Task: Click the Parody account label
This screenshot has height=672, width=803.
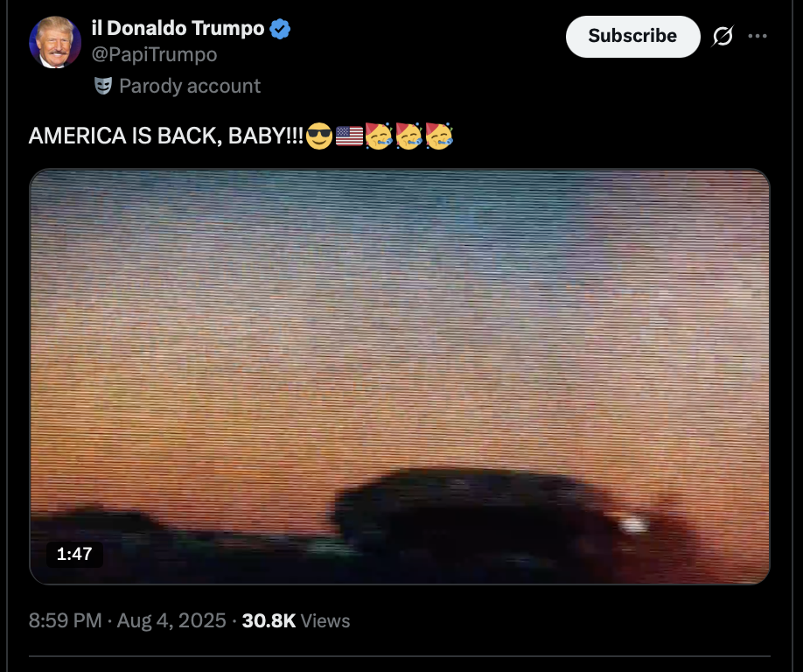Action: point(190,86)
